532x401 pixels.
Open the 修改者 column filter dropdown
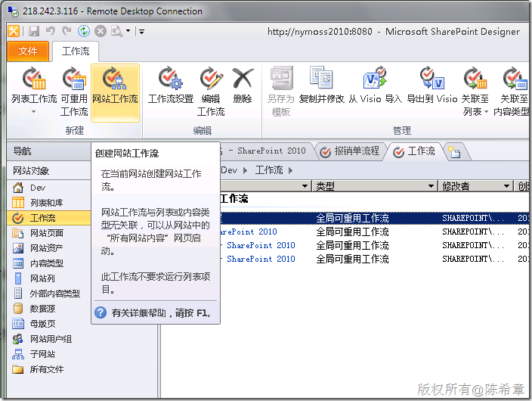point(506,186)
